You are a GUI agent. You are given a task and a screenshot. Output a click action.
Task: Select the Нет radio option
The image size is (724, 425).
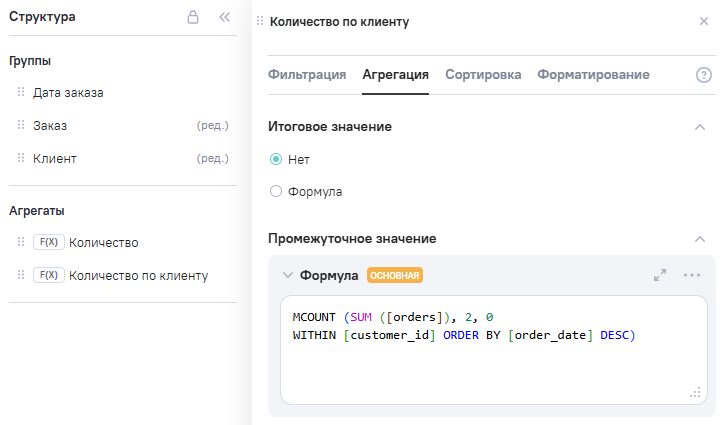pos(276,158)
